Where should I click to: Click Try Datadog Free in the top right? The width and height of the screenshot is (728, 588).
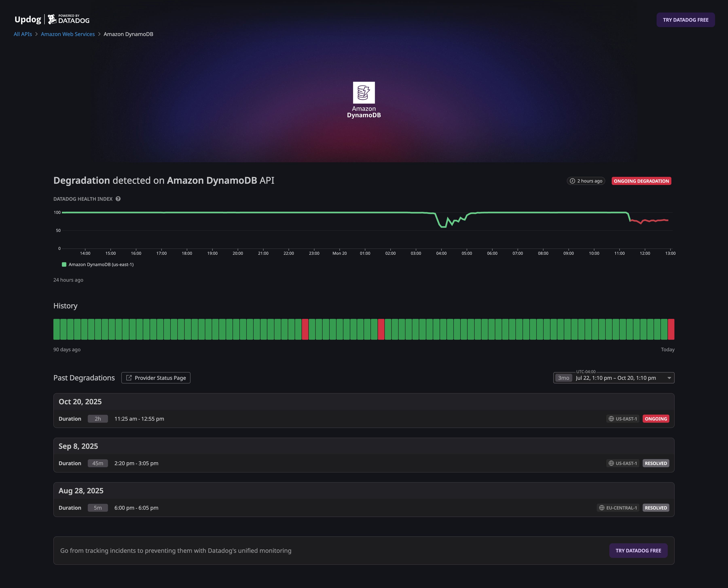686,20
